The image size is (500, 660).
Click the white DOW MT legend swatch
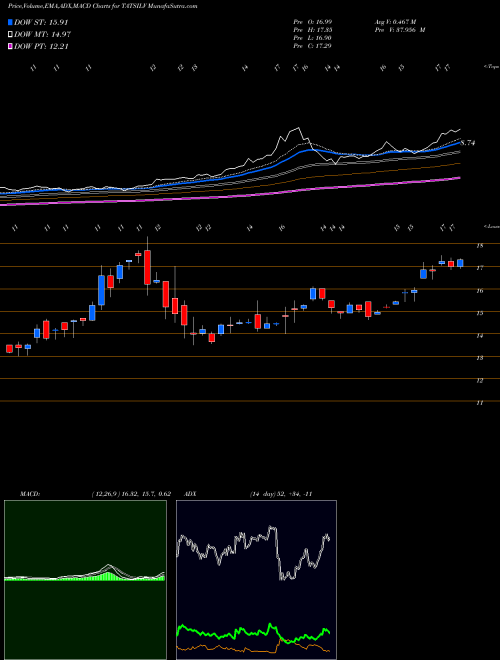click(11, 35)
